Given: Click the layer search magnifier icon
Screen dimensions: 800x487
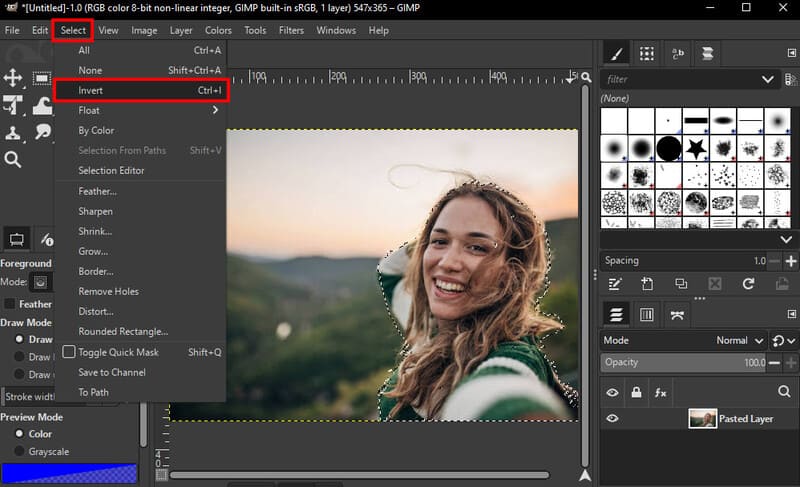Looking at the screenshot, I should [x=784, y=391].
